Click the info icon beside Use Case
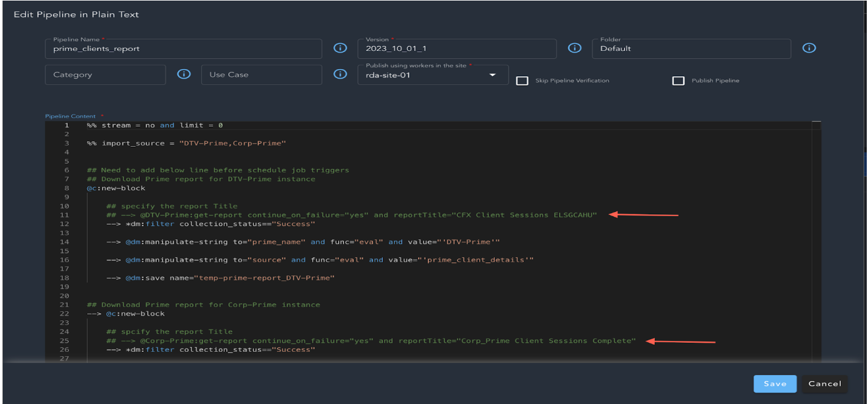Viewport: 868px width, 404px height. point(340,75)
